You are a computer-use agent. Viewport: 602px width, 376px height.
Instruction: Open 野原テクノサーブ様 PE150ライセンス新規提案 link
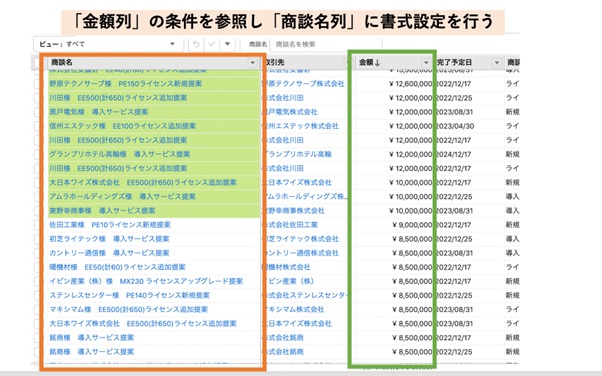pyautogui.click(x=126, y=84)
